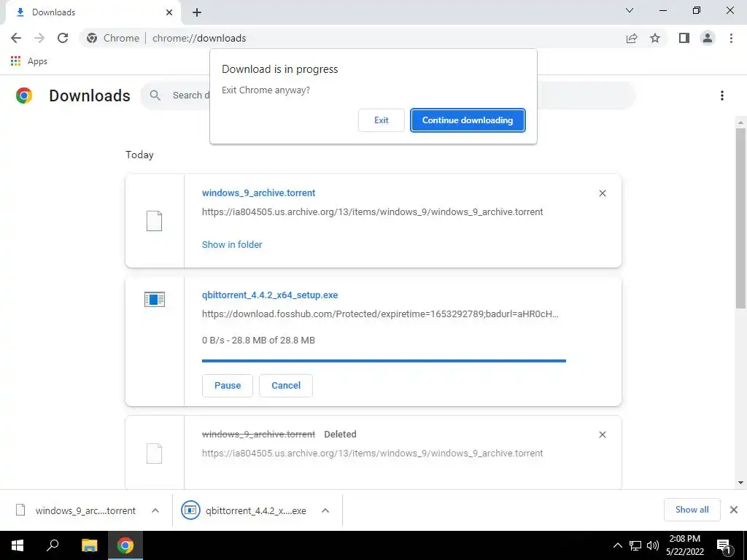This screenshot has width=747, height=560.
Task: Open the notification center icon
Action: [724, 545]
